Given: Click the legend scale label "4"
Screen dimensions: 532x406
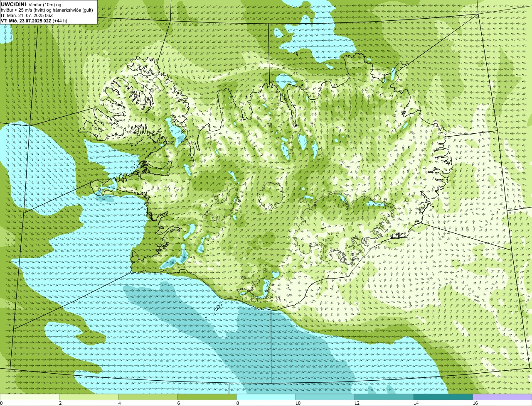Looking at the screenshot, I should coord(120,403).
